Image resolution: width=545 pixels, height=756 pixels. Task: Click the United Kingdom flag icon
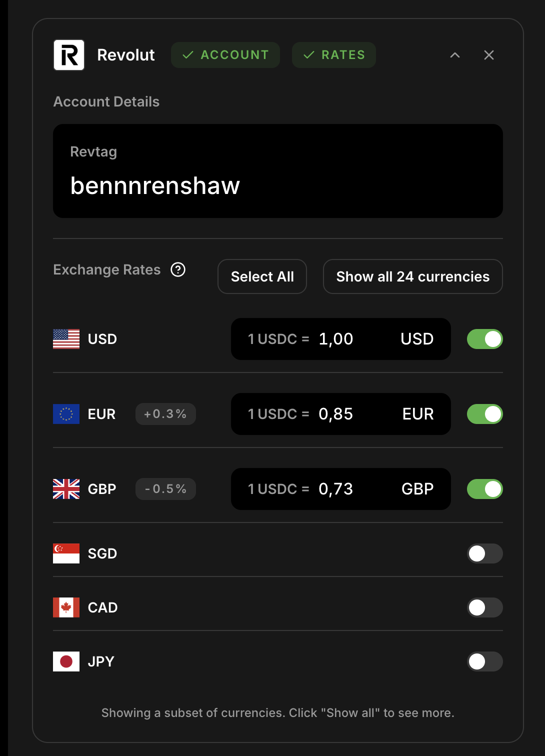tap(66, 489)
